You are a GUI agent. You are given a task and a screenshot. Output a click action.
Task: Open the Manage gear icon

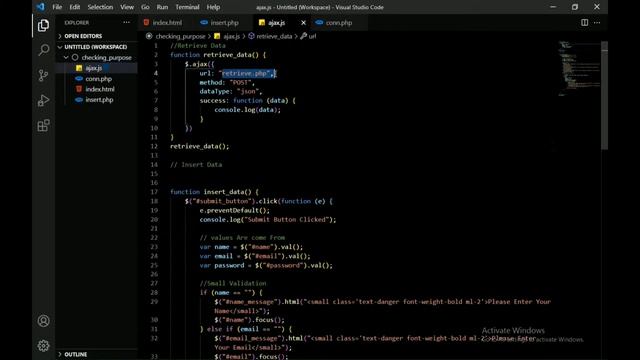[43, 346]
